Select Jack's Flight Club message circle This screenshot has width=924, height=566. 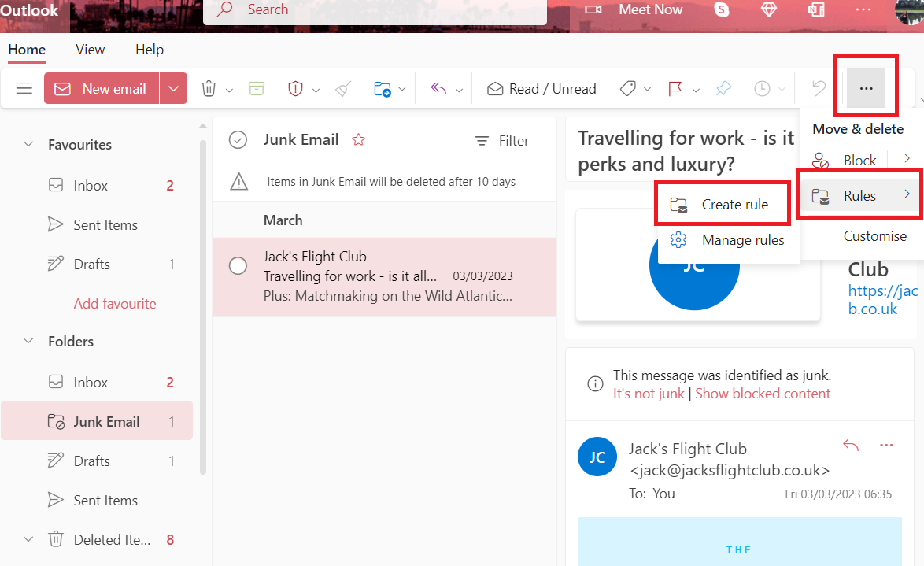(x=238, y=266)
